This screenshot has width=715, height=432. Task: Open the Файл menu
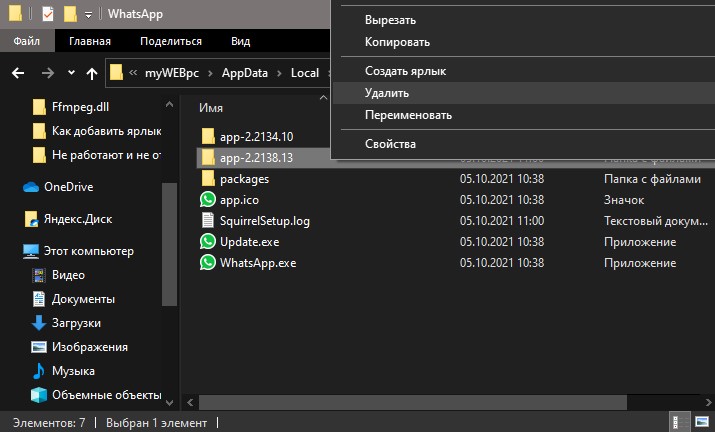point(26,41)
